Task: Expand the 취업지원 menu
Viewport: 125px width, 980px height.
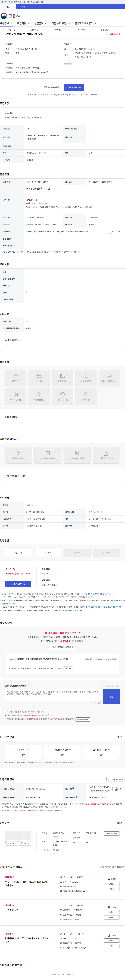Action: (23, 24)
